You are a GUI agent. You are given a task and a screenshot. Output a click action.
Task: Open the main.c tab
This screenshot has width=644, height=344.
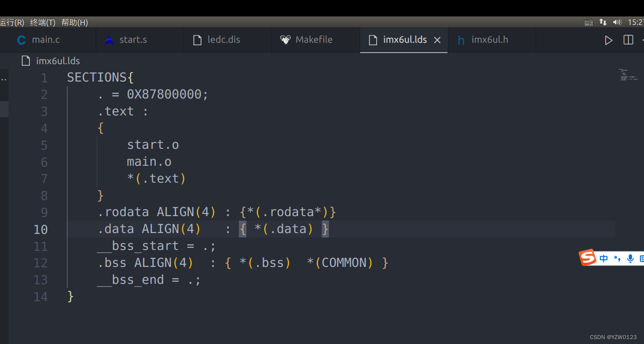click(48, 40)
